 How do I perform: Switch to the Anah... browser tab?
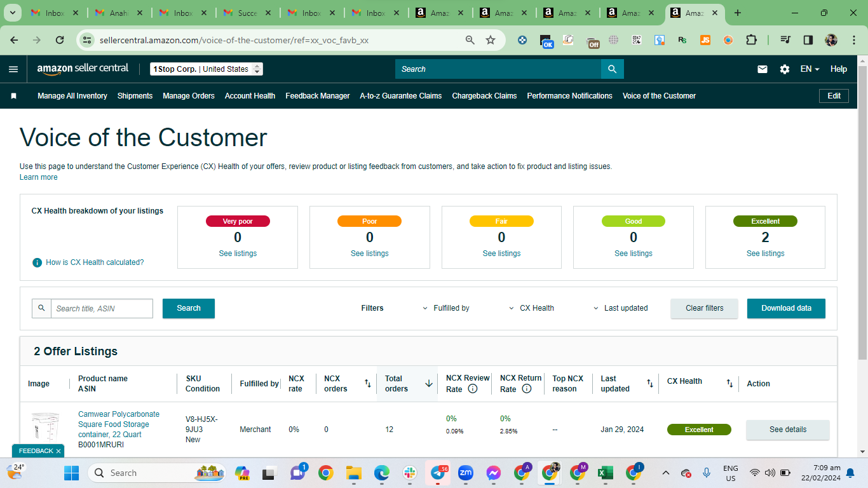(x=117, y=13)
